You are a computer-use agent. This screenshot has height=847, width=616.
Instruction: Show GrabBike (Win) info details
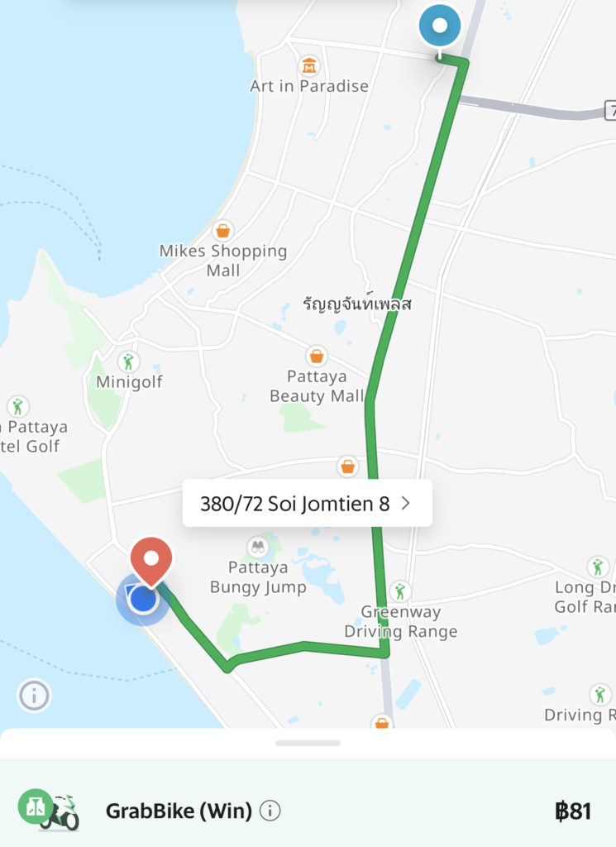point(270,811)
